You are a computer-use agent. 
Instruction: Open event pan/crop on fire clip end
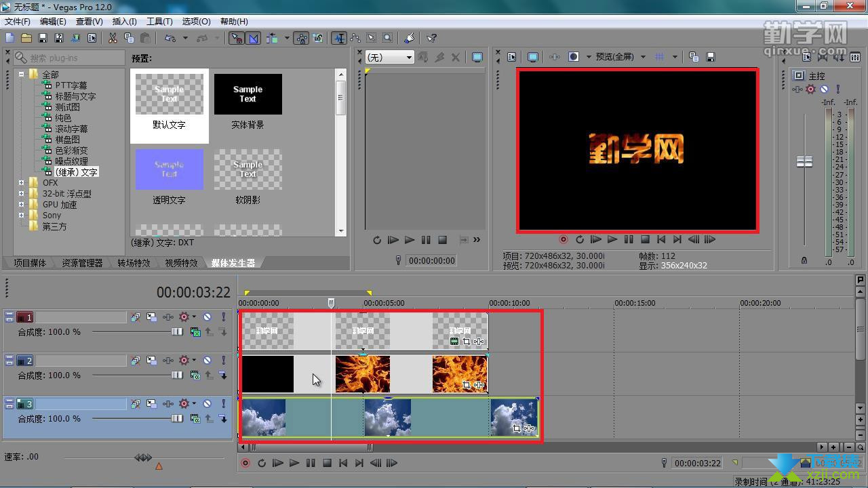[x=467, y=385]
